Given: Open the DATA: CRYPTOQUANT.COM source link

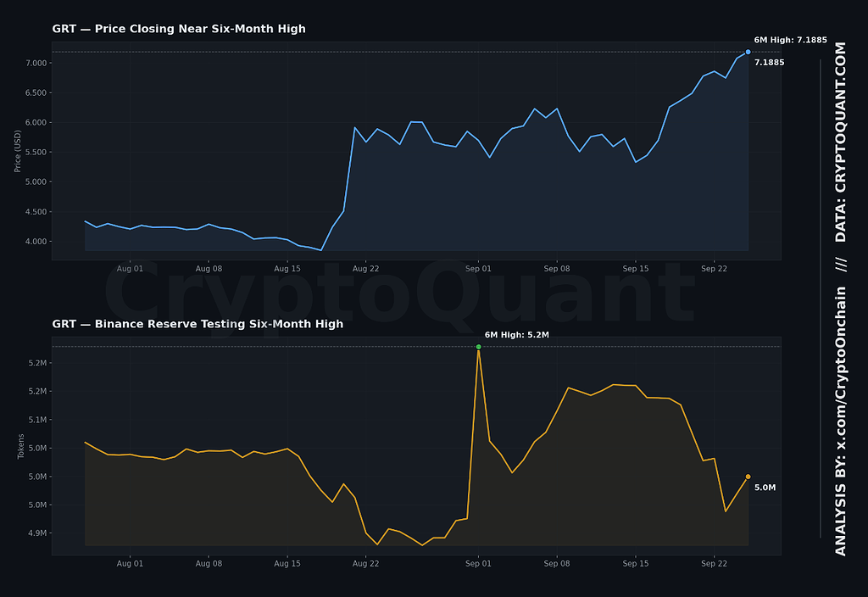Looking at the screenshot, I should pyautogui.click(x=840, y=142).
